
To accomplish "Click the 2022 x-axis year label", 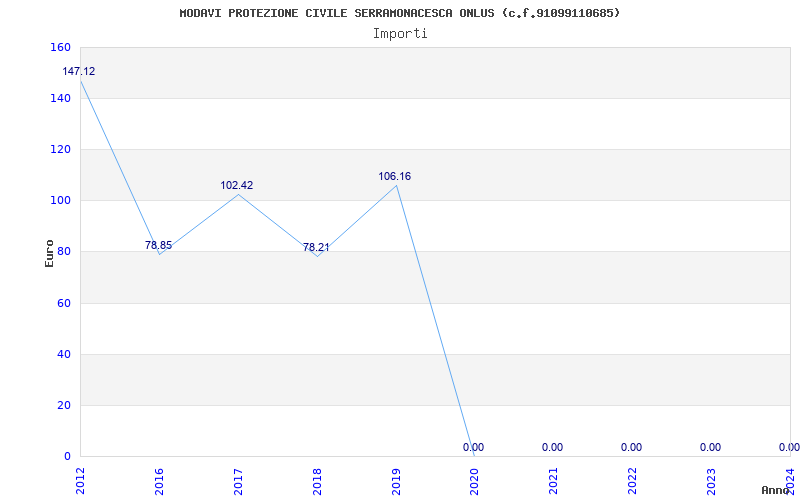I will [633, 481].
